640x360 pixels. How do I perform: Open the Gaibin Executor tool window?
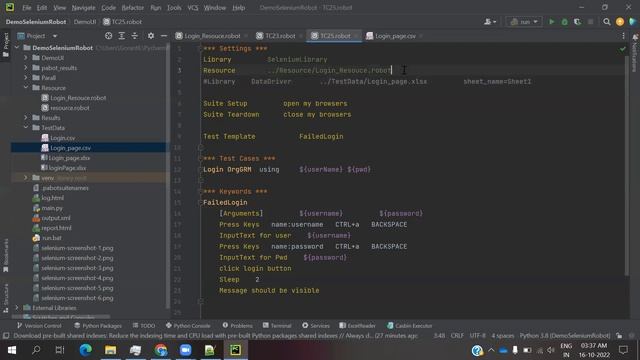(409, 325)
